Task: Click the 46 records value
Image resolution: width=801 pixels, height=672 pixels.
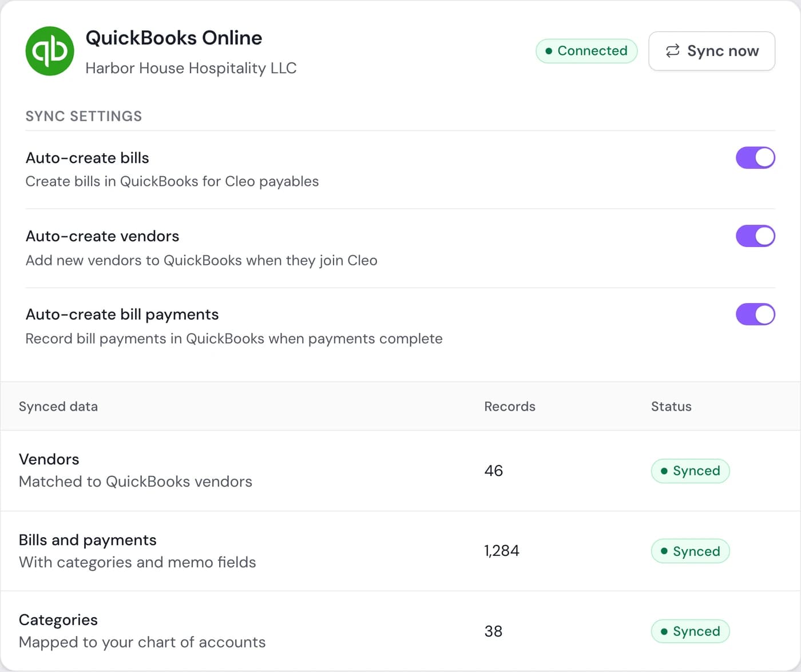Action: coord(494,471)
